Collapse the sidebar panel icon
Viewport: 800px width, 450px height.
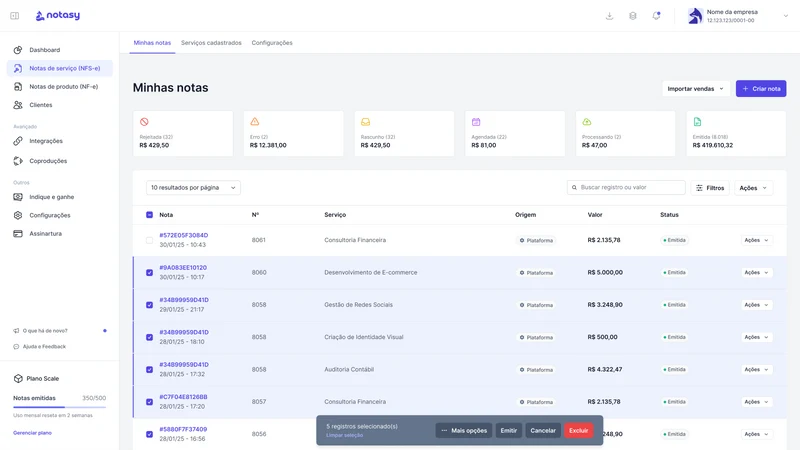coord(15,16)
